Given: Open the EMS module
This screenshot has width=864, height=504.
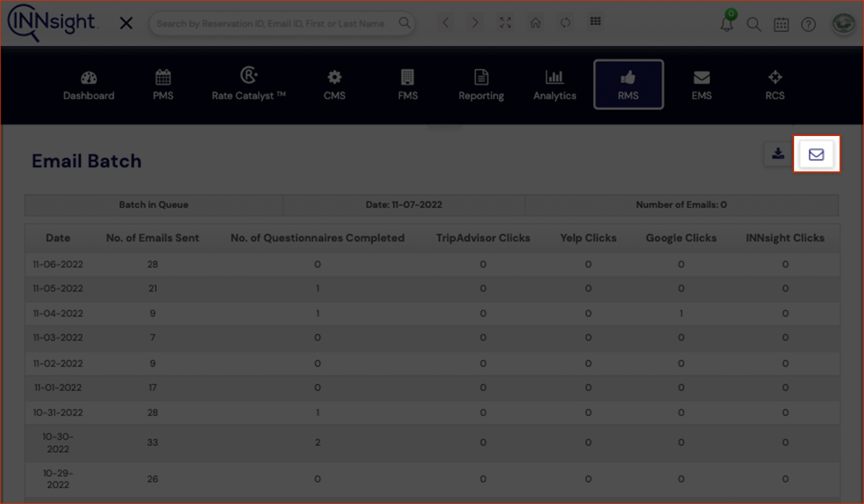Looking at the screenshot, I should point(702,85).
